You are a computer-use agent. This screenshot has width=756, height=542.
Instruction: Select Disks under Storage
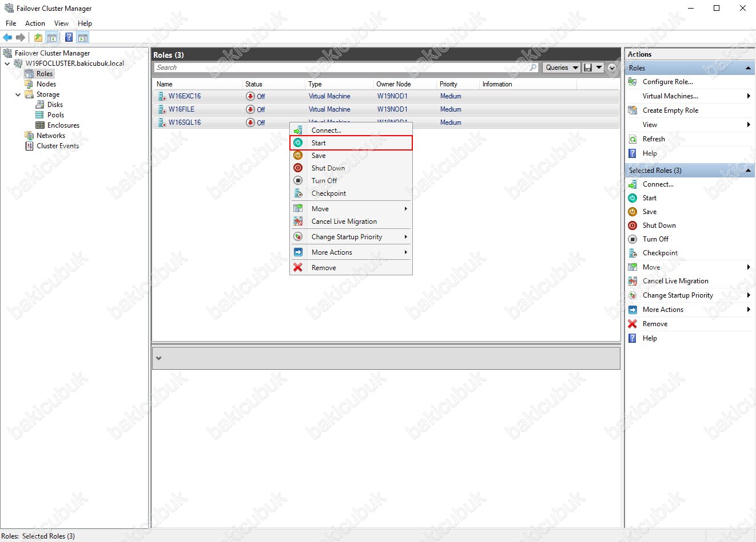coord(55,105)
